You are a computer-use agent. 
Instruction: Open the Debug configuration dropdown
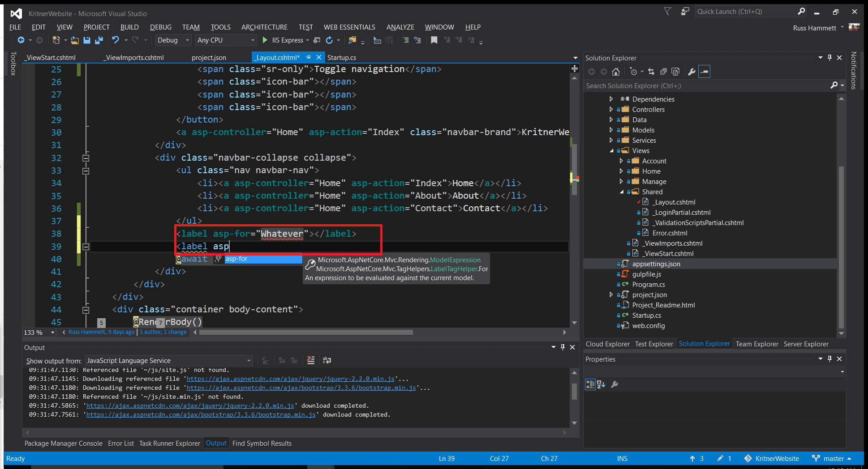click(173, 40)
